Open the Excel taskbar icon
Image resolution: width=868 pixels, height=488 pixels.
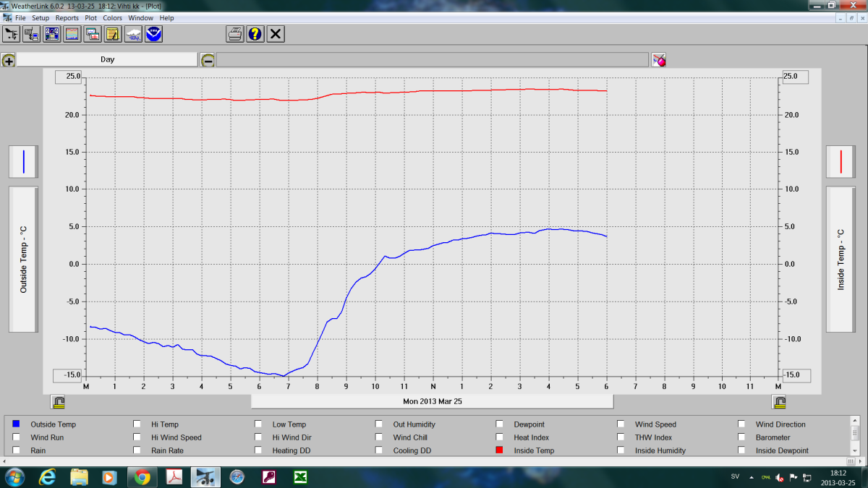click(x=300, y=477)
